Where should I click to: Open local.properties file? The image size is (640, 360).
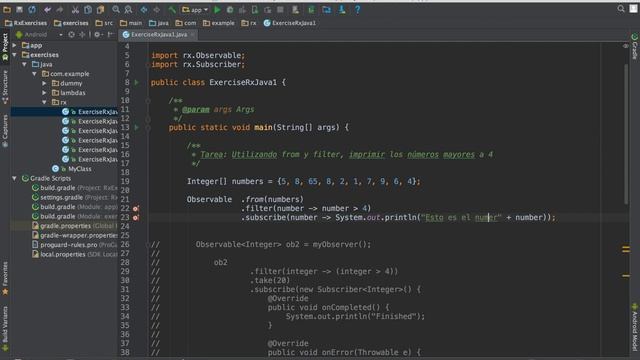[75, 254]
